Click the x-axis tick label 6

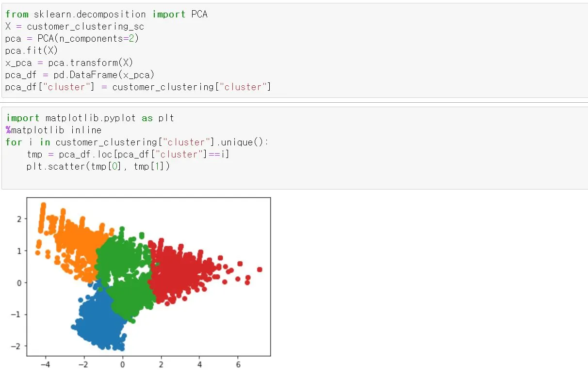point(238,364)
